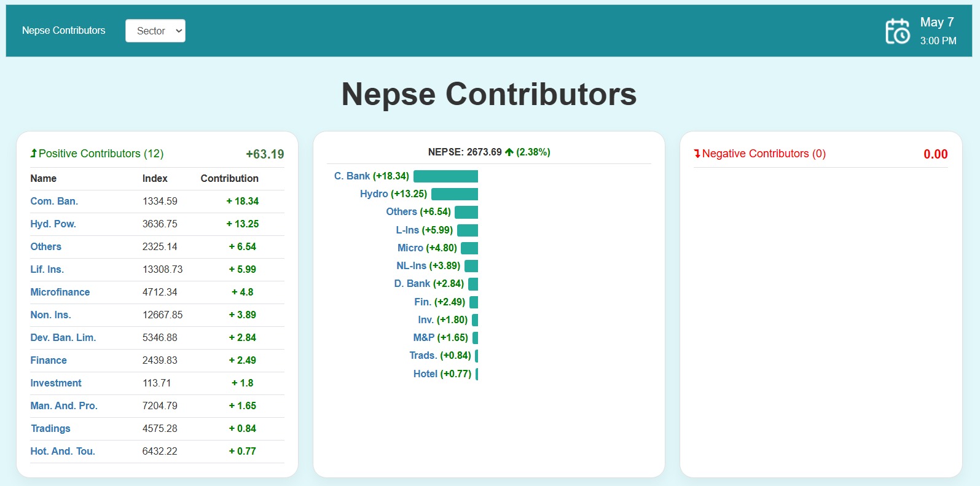Click the Contribution column header
This screenshot has width=980, height=486.
coord(229,178)
